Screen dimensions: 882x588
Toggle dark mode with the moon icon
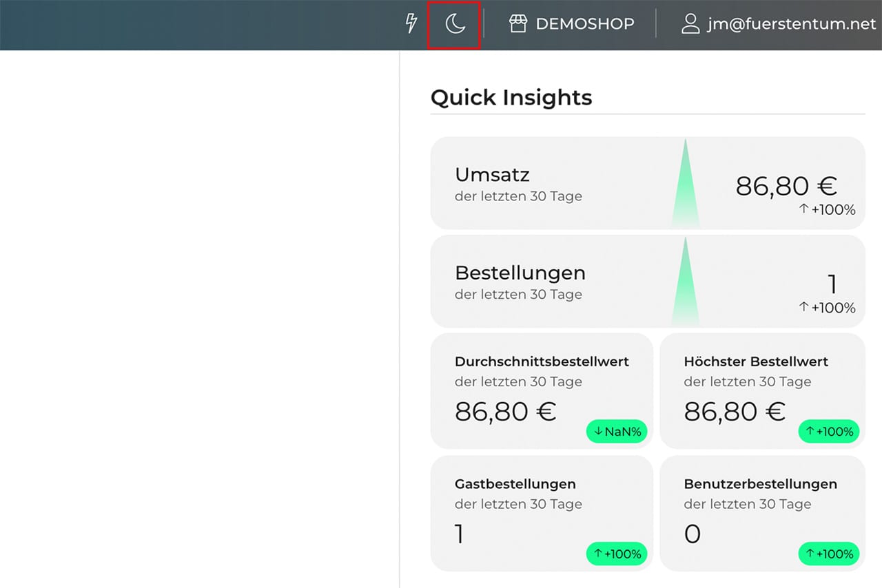(x=455, y=24)
